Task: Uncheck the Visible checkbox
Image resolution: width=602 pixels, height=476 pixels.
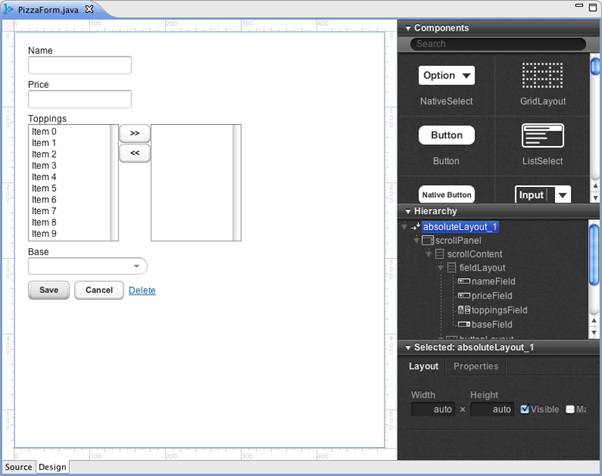Action: tap(525, 409)
